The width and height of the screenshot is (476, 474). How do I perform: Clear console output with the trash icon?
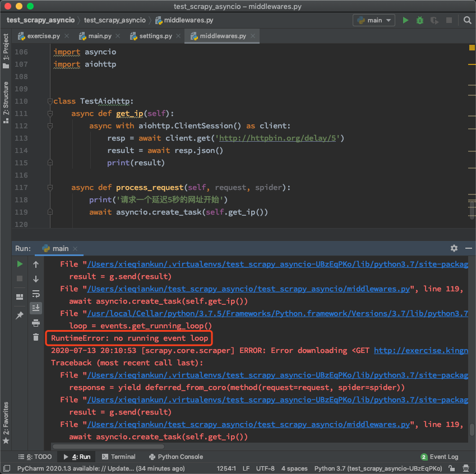(36, 337)
